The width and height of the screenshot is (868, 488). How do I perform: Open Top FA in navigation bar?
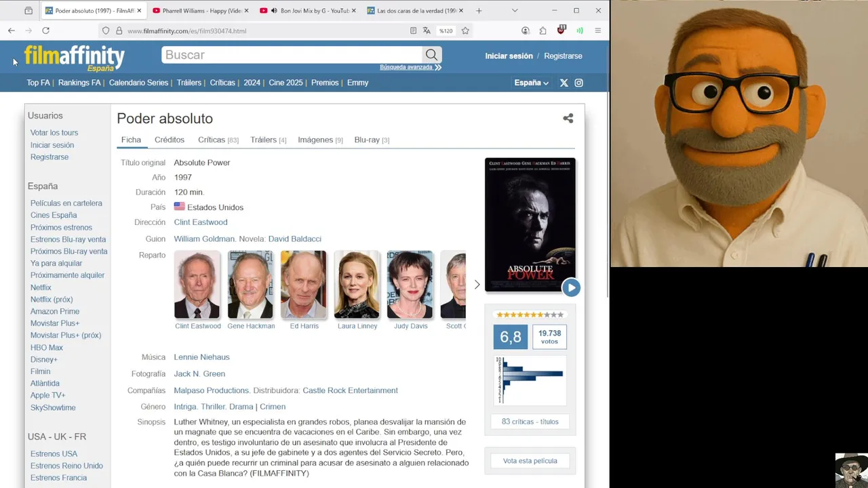[38, 83]
